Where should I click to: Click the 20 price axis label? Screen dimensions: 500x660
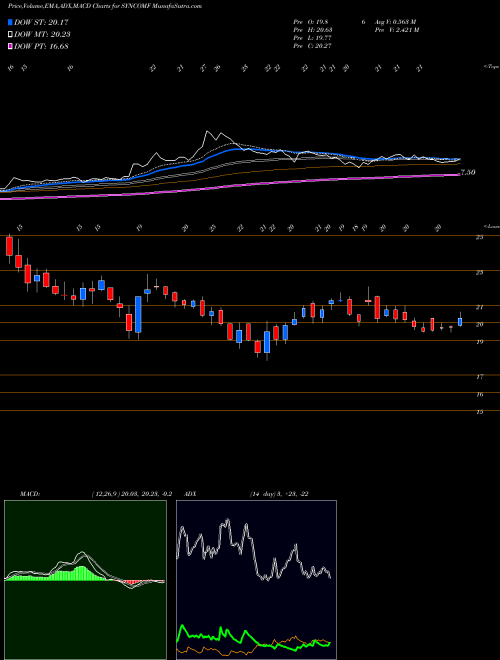(479, 325)
